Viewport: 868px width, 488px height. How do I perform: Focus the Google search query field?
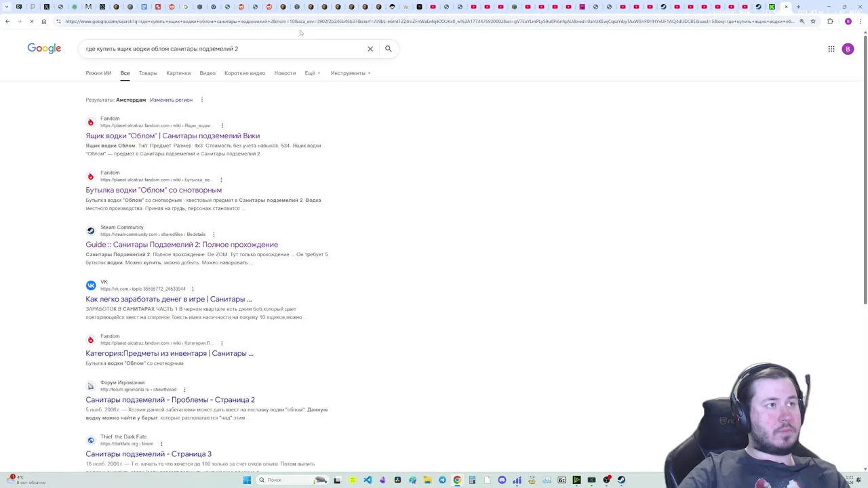pyautogui.click(x=224, y=49)
